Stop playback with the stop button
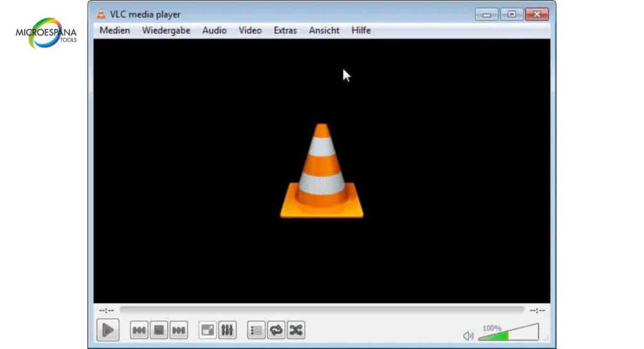The image size is (644, 349). tap(159, 330)
